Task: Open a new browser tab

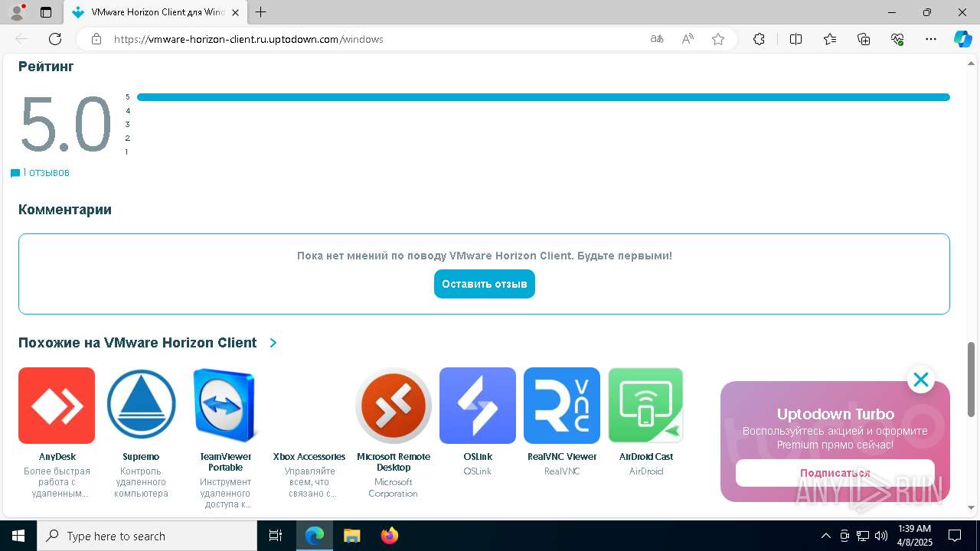Action: click(x=261, y=12)
